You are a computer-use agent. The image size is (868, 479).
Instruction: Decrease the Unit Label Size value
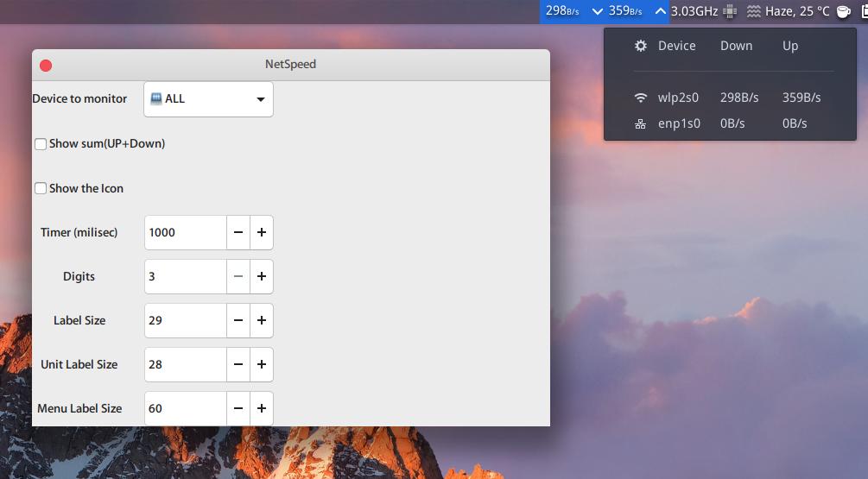238,364
